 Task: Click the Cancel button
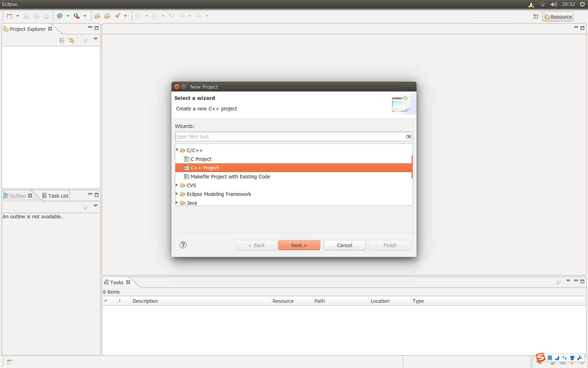[345, 245]
